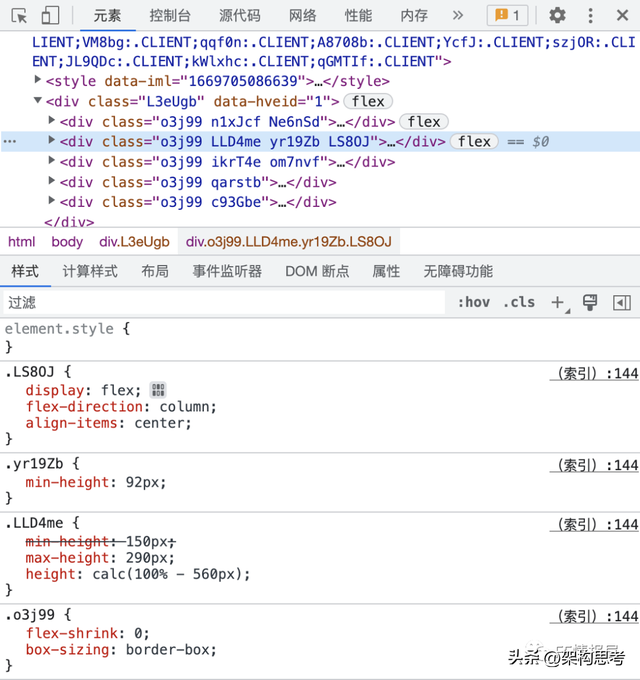Viewport: 640px width, 680px height.
Task: Click the display property name in .LS8OJ
Action: pos(55,390)
